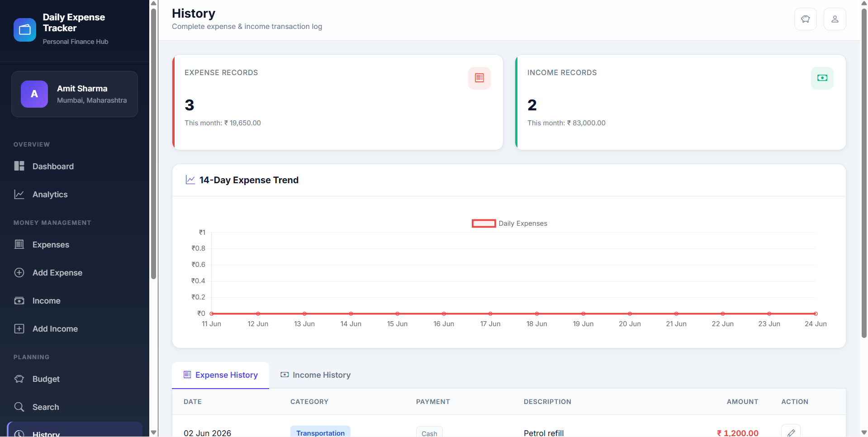Screen dimensions: 868x437
Task: Click the sidebar scrollbar down arrow
Action: [x=153, y=433]
